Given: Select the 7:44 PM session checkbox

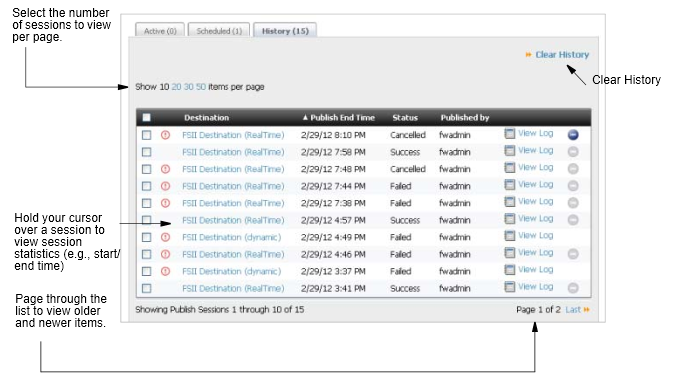Looking at the screenshot, I should (x=147, y=186).
